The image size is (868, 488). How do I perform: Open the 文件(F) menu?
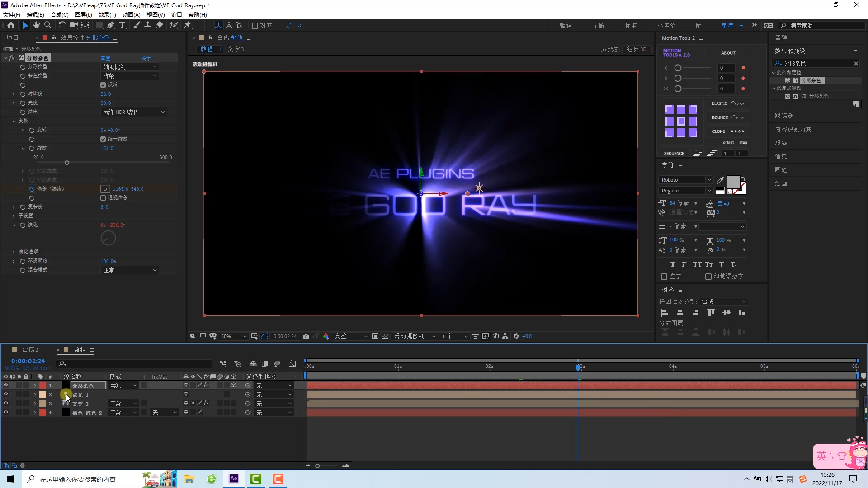point(12,15)
